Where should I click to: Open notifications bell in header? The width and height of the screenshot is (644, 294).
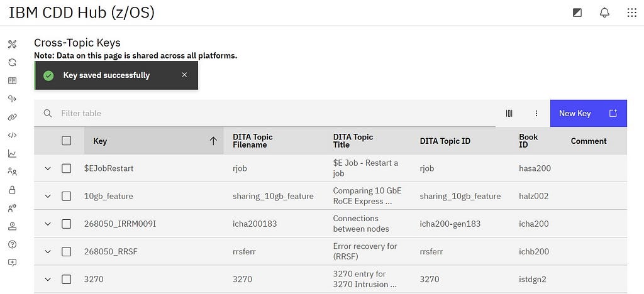(604, 13)
